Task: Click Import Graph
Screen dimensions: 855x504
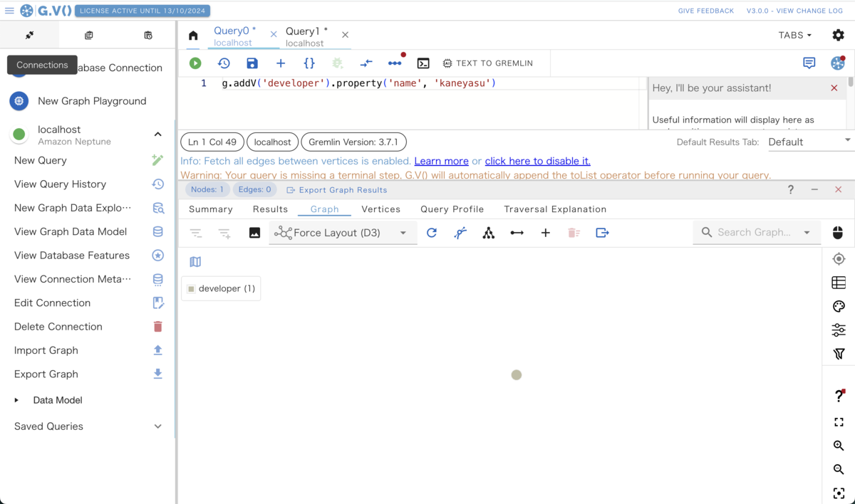Action: click(x=46, y=350)
